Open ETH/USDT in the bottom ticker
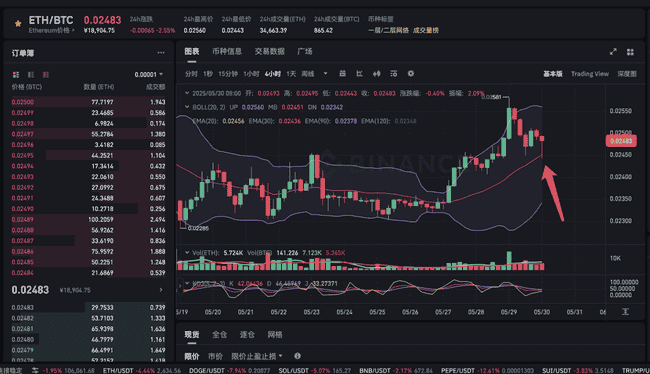 [x=142, y=370]
